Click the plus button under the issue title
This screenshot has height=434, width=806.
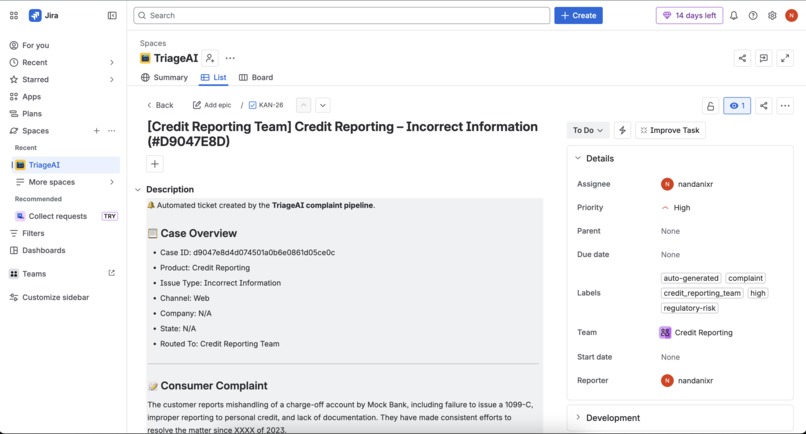155,164
